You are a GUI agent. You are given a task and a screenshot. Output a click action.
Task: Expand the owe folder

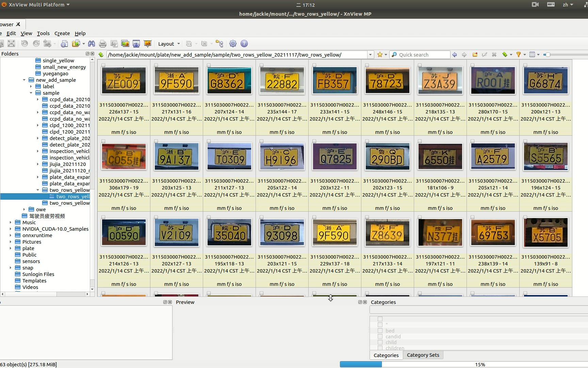(24, 210)
